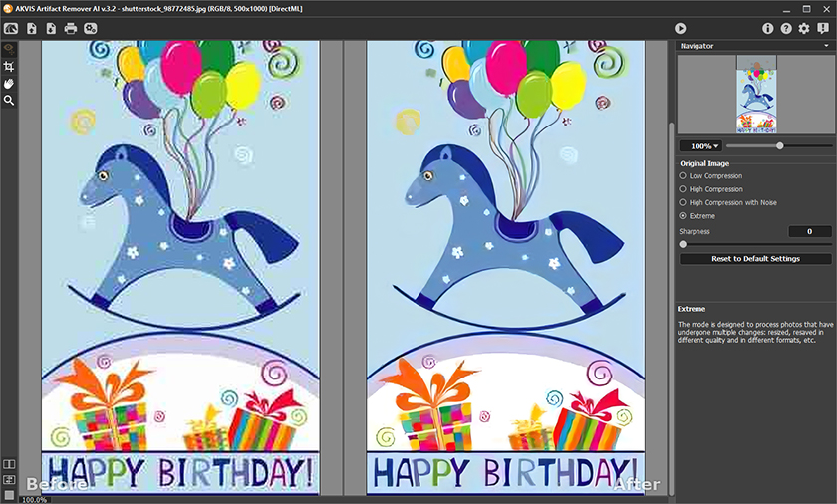Select the Low Compression option

coord(683,176)
